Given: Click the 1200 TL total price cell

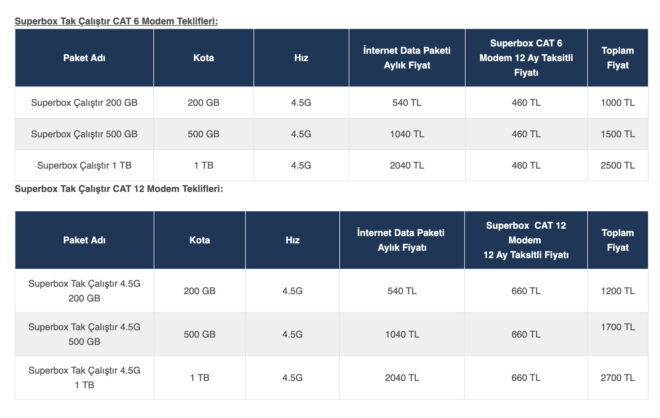Looking at the screenshot, I should 617,291.
